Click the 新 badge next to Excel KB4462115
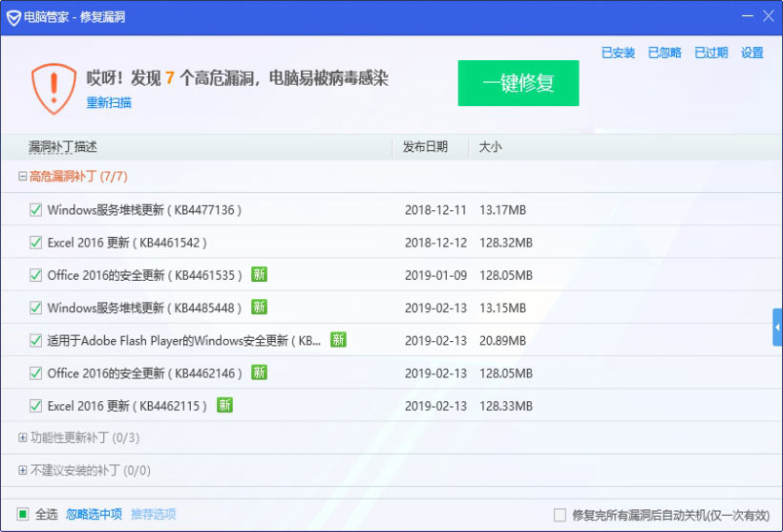The height and width of the screenshot is (532, 783). (x=224, y=405)
